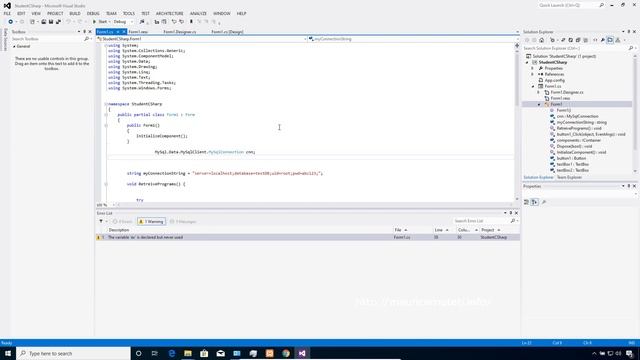Click the Property Pages wrench in Properties panel
640x360 pixels.
tap(544, 202)
